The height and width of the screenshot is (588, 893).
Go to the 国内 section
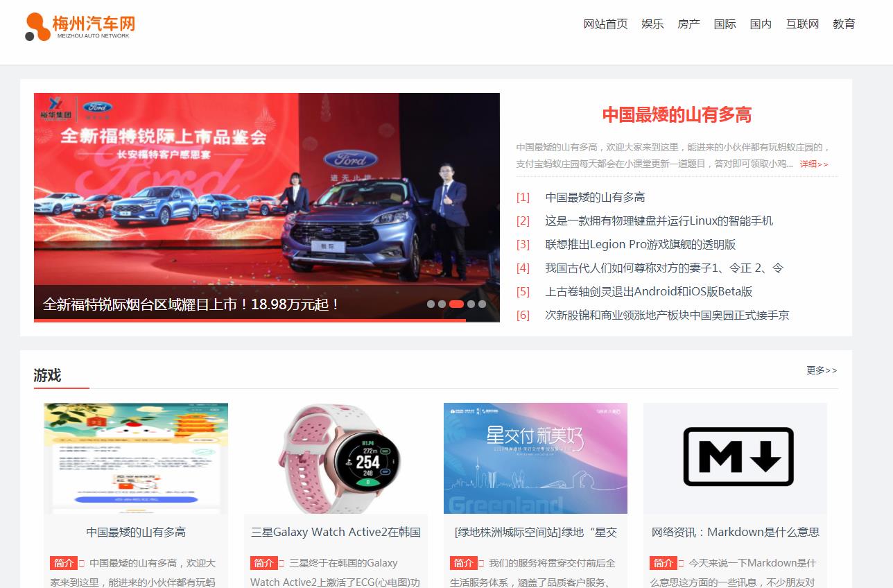coord(761,24)
